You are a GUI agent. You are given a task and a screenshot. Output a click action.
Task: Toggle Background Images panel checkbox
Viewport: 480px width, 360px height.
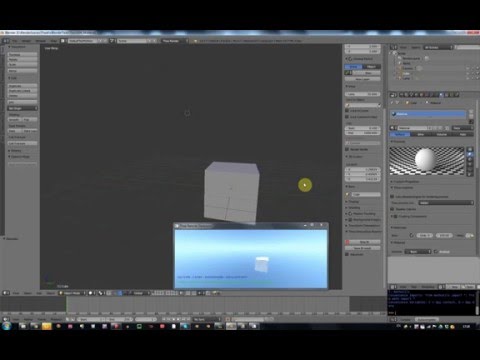pyautogui.click(x=350, y=220)
